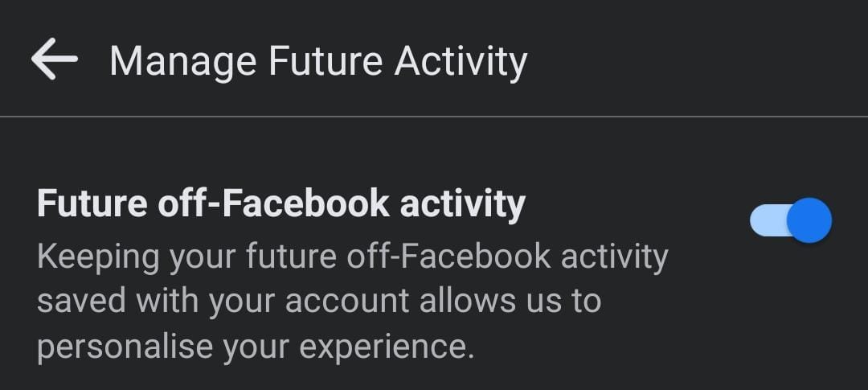The image size is (868, 390).
Task: Select the Future off-Facebook activity heading
Action: (281, 204)
